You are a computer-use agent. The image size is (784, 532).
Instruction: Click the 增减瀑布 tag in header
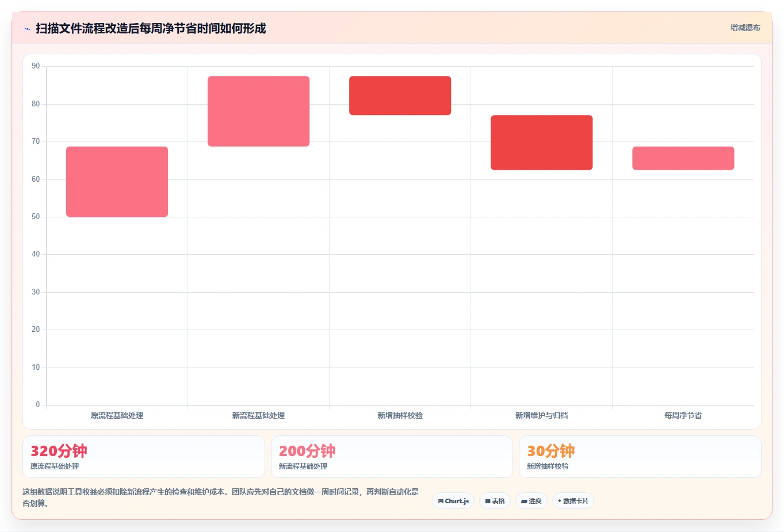(x=745, y=28)
